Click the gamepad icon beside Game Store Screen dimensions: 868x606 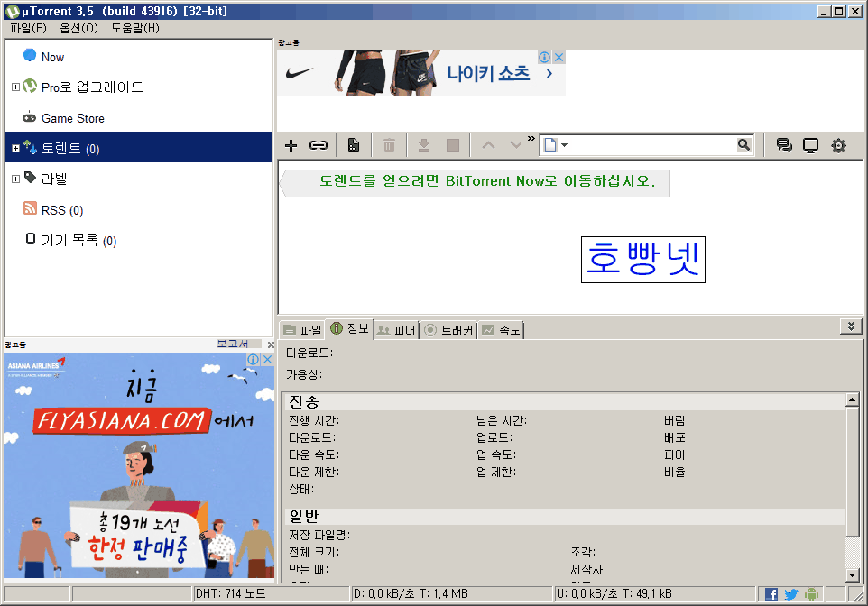coord(30,117)
